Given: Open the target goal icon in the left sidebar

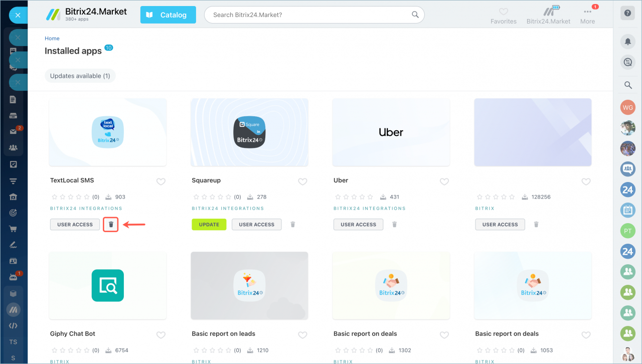Looking at the screenshot, I should (14, 213).
